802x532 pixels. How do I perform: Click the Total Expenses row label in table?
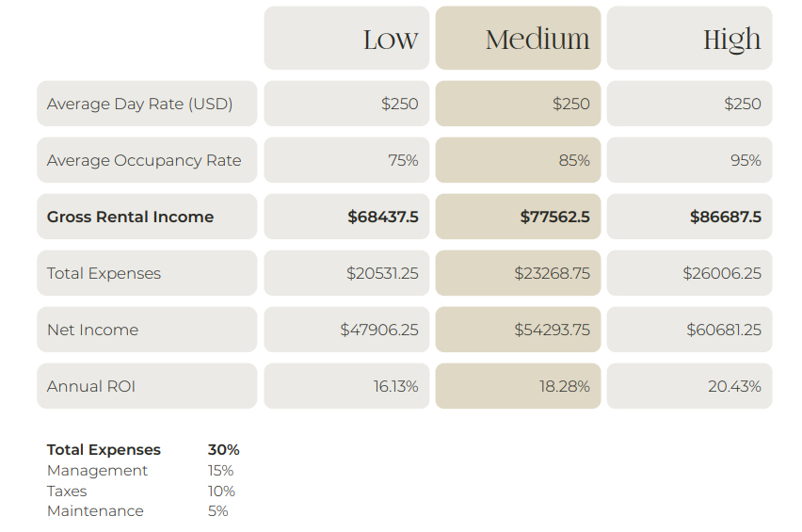(x=147, y=273)
